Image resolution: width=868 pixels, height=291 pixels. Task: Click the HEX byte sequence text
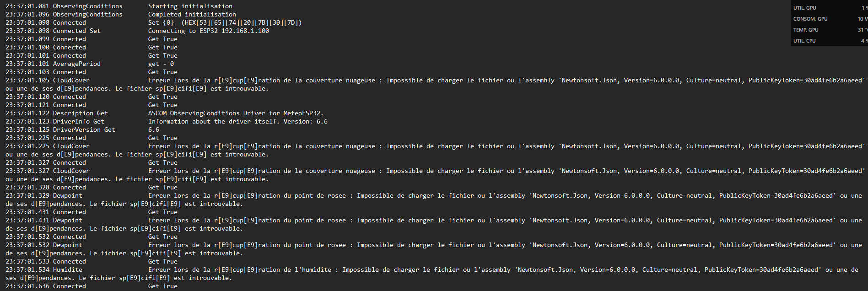click(241, 22)
